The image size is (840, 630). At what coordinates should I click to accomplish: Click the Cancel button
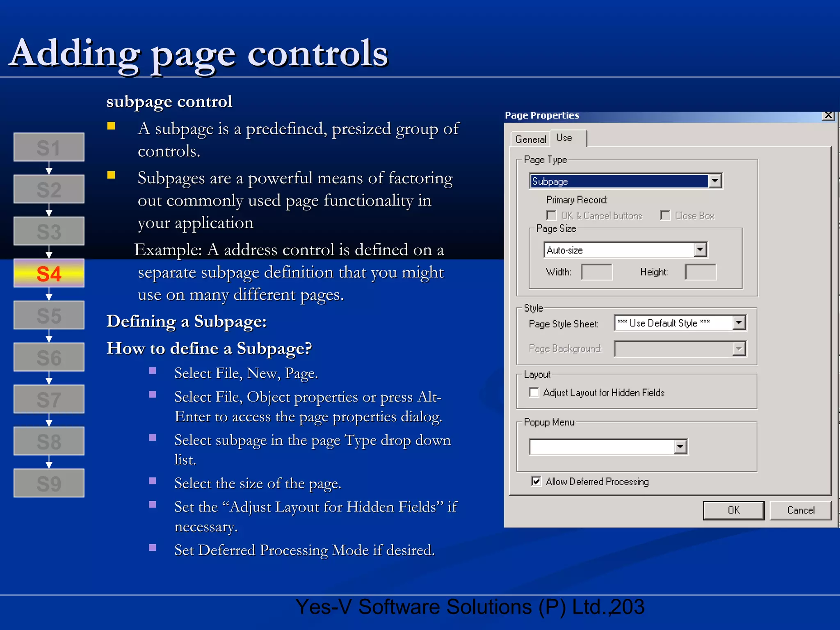click(x=800, y=510)
